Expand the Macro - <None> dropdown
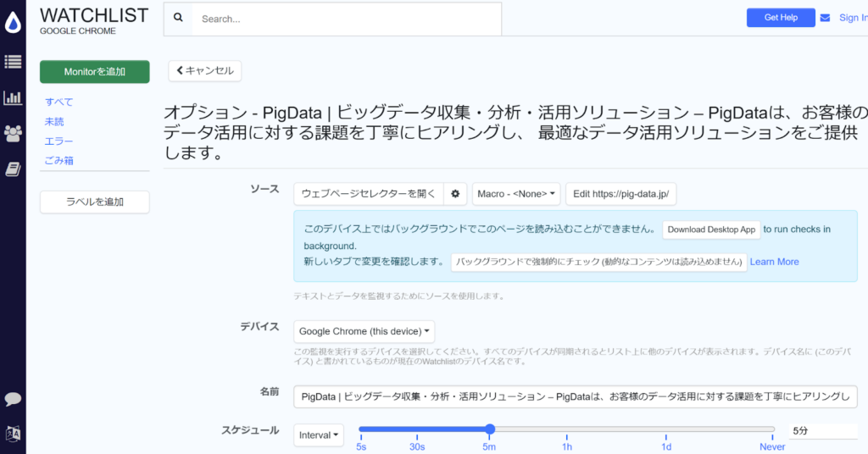 point(516,194)
